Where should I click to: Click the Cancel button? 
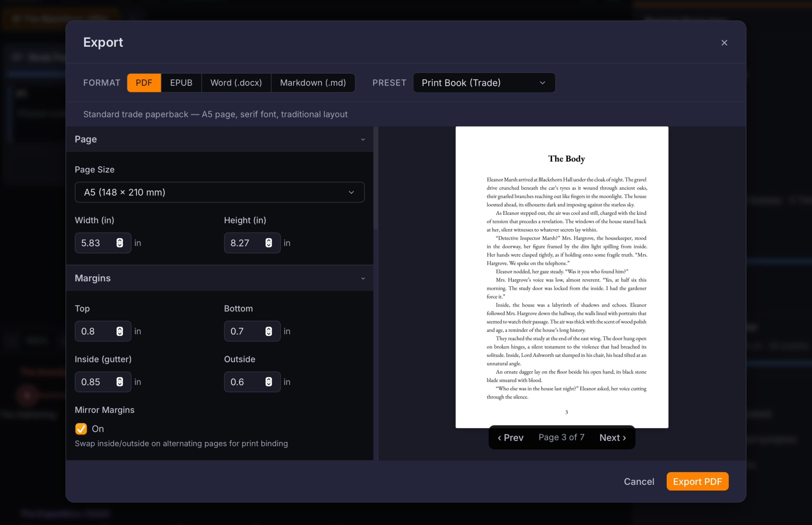(639, 481)
